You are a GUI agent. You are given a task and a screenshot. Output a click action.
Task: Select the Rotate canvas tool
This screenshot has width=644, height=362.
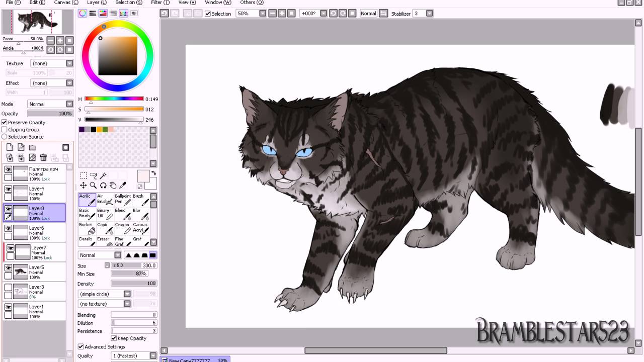coord(103,186)
